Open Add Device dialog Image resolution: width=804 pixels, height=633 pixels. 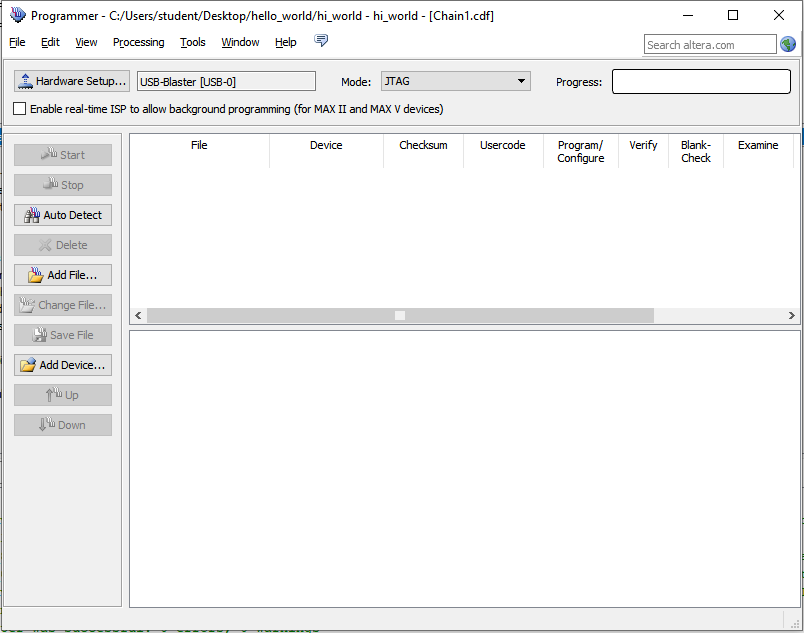pos(63,365)
